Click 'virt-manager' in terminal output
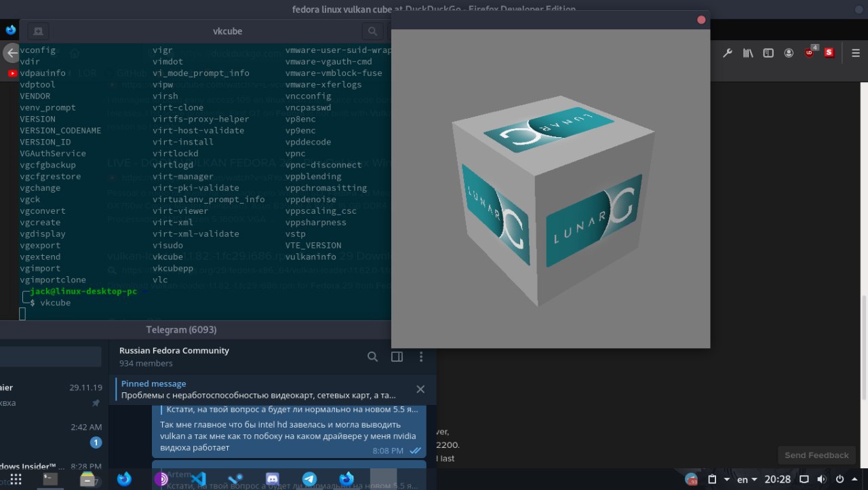 183,176
